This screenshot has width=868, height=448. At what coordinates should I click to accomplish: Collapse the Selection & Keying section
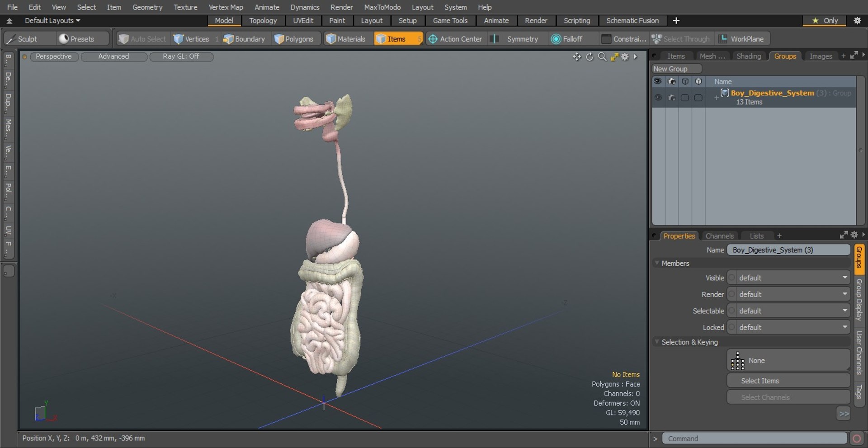[657, 342]
